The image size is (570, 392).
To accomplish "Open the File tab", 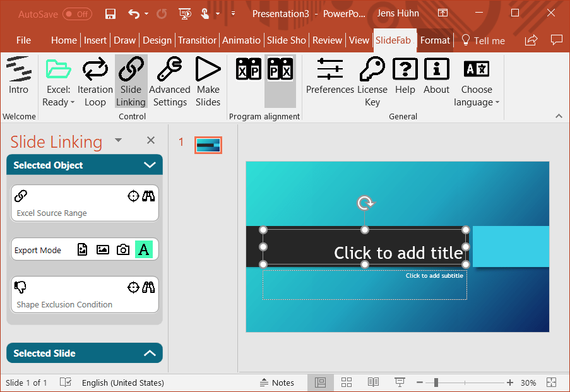I will point(23,40).
